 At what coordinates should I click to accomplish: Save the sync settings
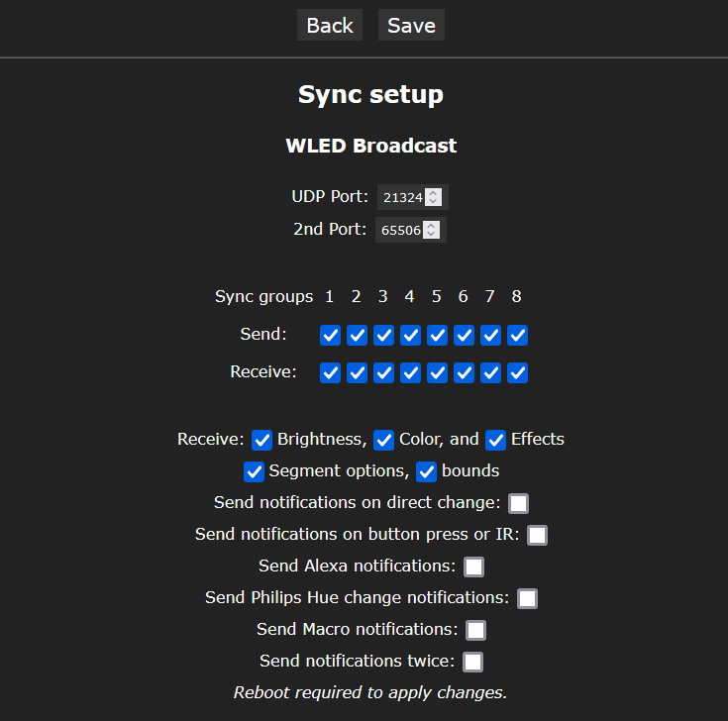(x=411, y=26)
